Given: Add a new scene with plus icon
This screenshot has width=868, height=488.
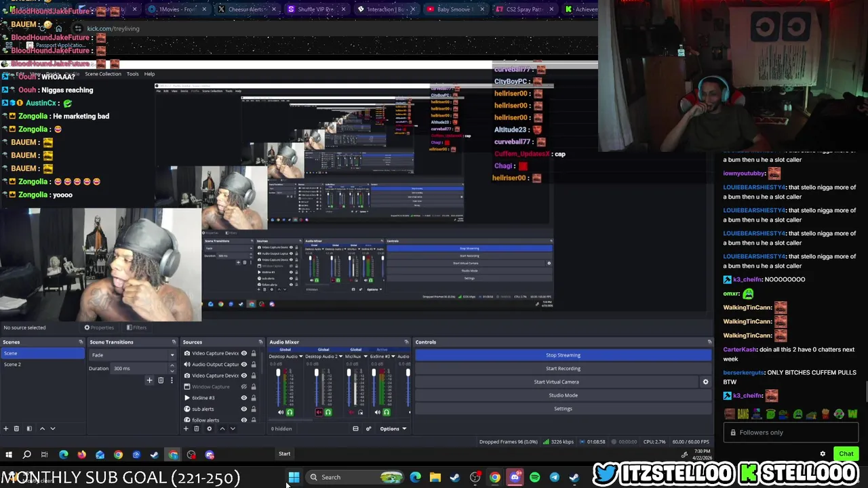Looking at the screenshot, I should (5, 428).
